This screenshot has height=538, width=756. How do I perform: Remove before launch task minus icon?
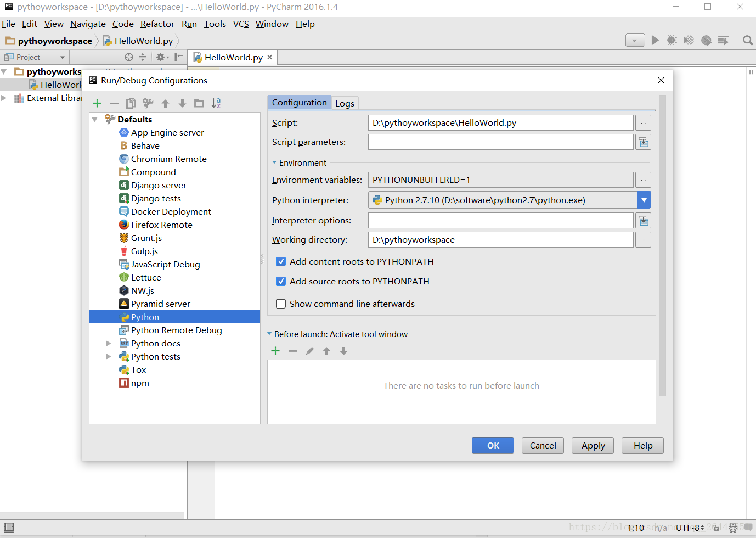point(292,351)
